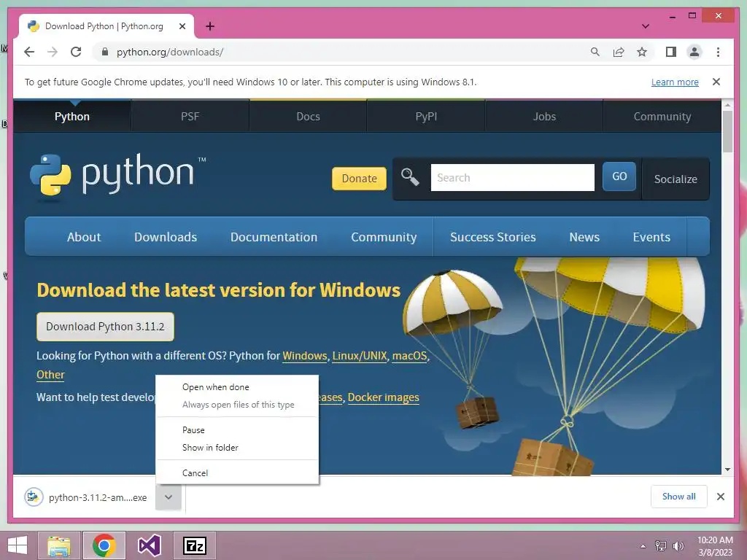
Task: Switch to the Docs tab
Action: click(308, 116)
